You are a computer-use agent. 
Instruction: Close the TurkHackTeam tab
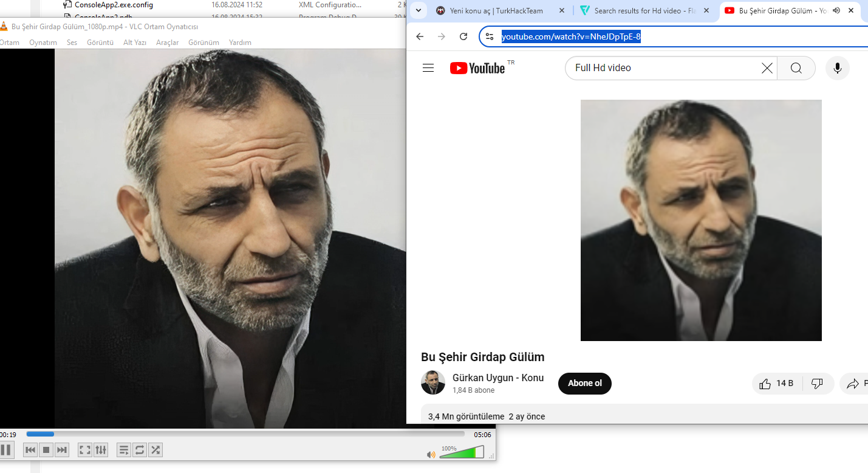pyautogui.click(x=561, y=10)
